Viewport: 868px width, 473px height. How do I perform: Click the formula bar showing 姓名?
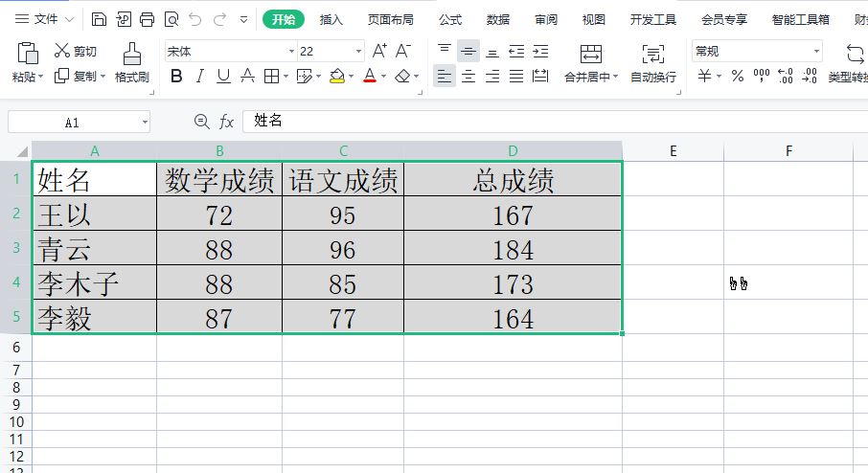click(555, 122)
